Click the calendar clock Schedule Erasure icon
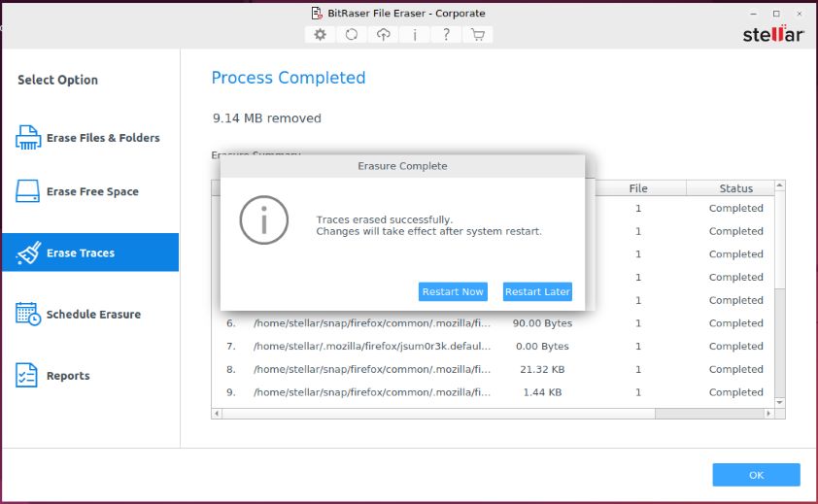818x504 pixels. tap(27, 314)
